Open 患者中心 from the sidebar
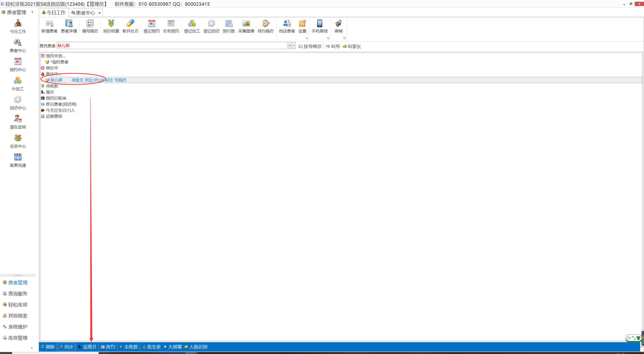 coord(18,46)
